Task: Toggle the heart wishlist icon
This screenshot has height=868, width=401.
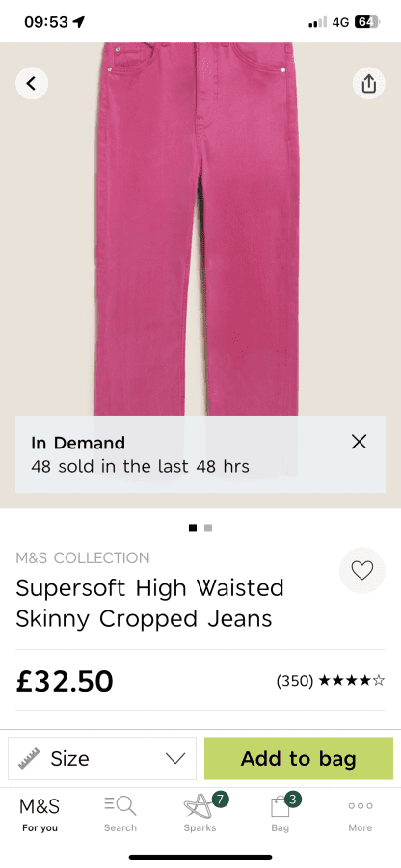Action: point(362,571)
